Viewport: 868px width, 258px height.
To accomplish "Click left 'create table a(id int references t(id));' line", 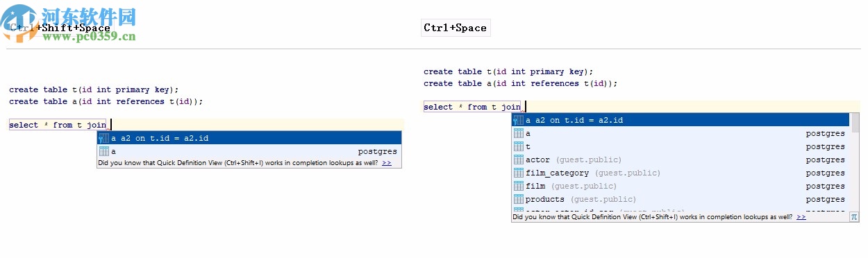I will 106,101.
